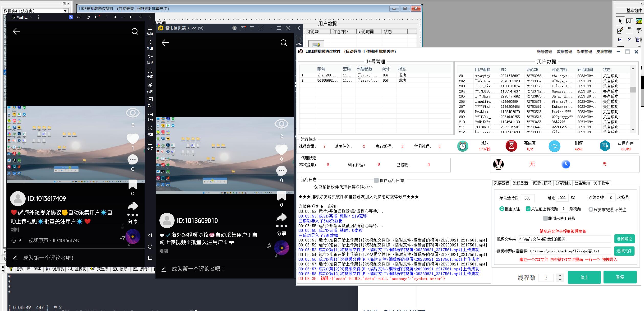Select the 批量关注 radio button

[502, 209]
